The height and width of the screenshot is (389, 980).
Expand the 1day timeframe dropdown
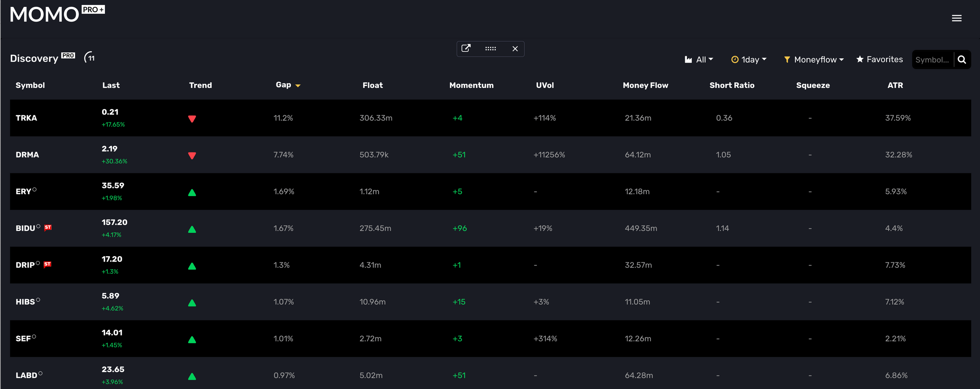pos(751,59)
